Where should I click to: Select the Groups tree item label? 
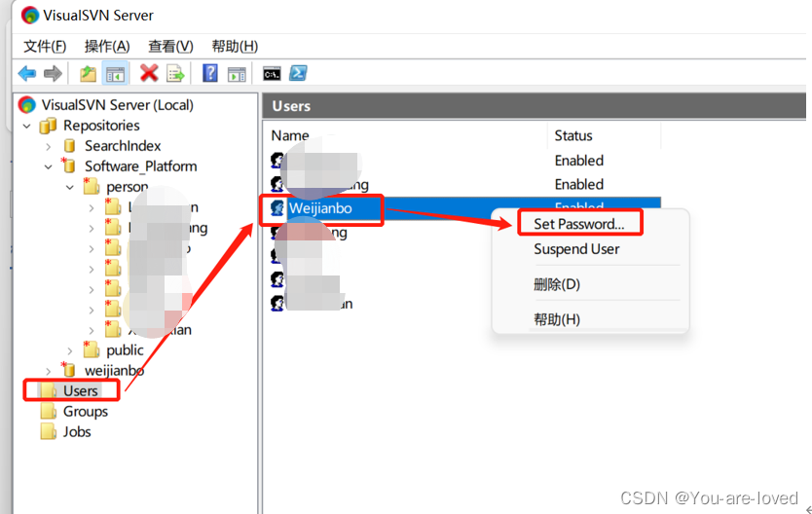(86, 411)
